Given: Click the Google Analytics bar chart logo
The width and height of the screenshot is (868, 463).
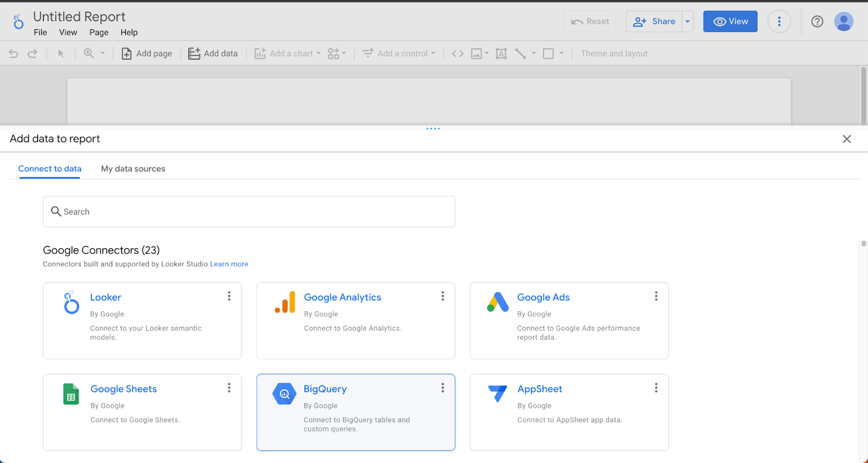Looking at the screenshot, I should (285, 303).
